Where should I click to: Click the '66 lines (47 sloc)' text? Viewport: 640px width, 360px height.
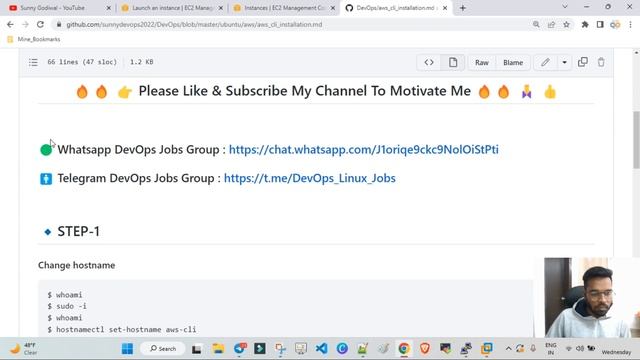point(82,62)
